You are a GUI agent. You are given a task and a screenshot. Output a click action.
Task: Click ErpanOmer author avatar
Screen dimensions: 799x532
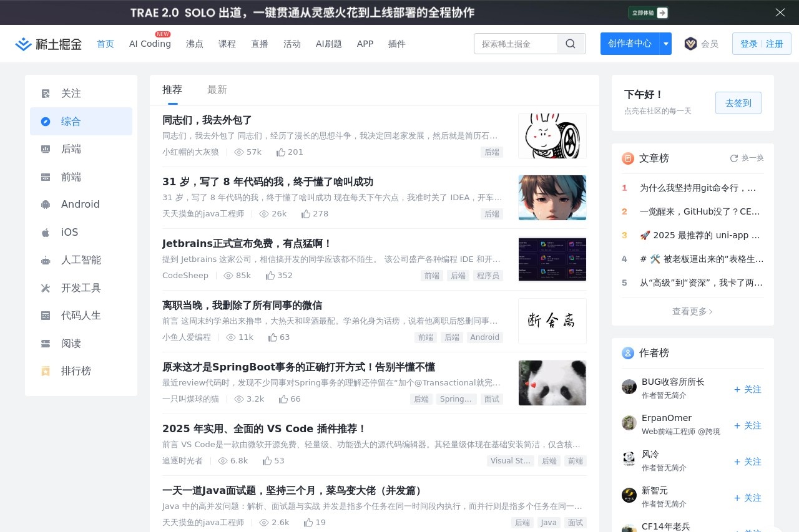pyautogui.click(x=629, y=423)
